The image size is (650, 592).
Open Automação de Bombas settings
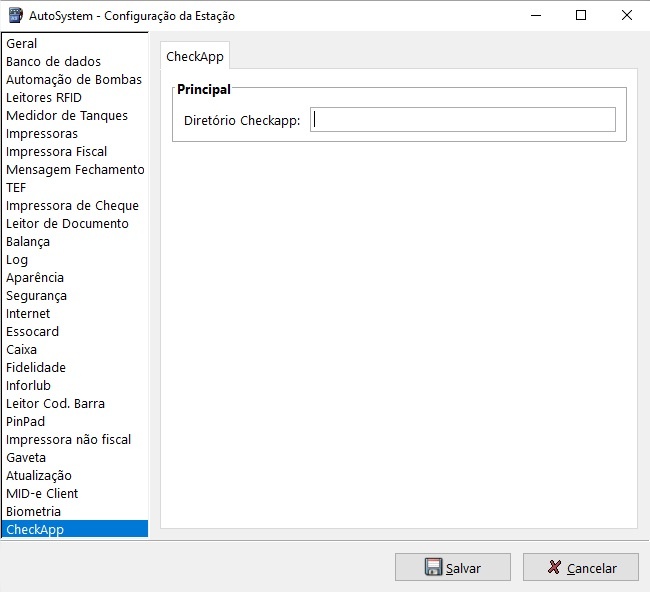coord(75,80)
